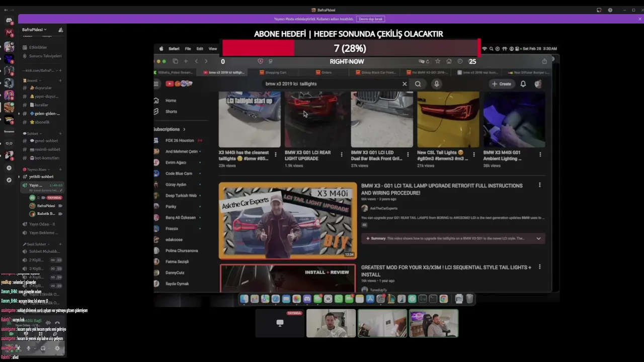Open the View menu in macOS menu bar
Screen dimensions: 644x362
click(213, 49)
